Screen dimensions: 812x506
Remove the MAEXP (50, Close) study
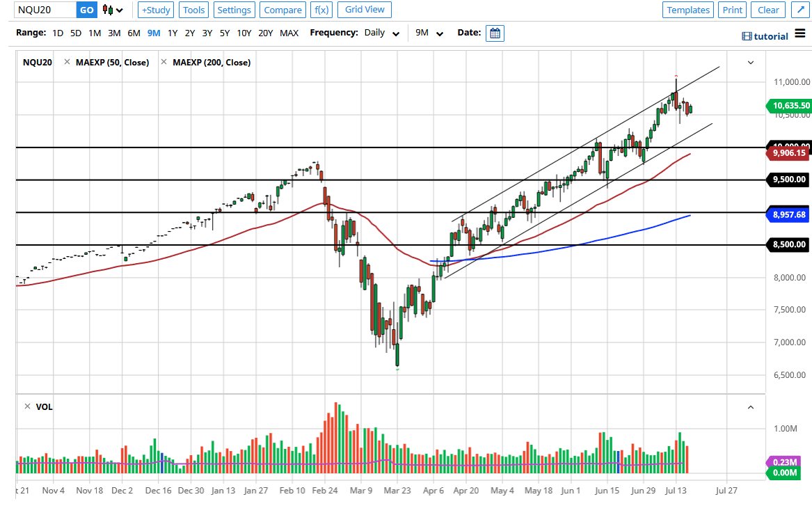tap(67, 62)
